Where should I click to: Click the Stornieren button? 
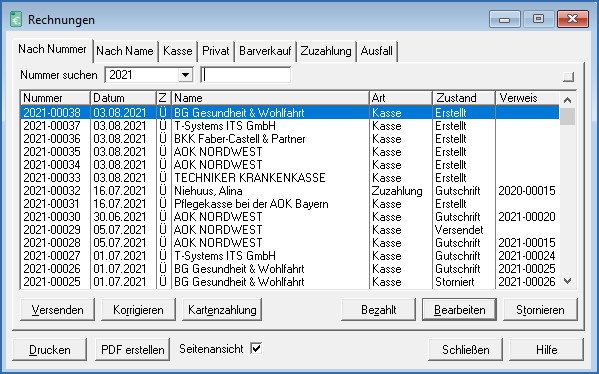pos(540,309)
